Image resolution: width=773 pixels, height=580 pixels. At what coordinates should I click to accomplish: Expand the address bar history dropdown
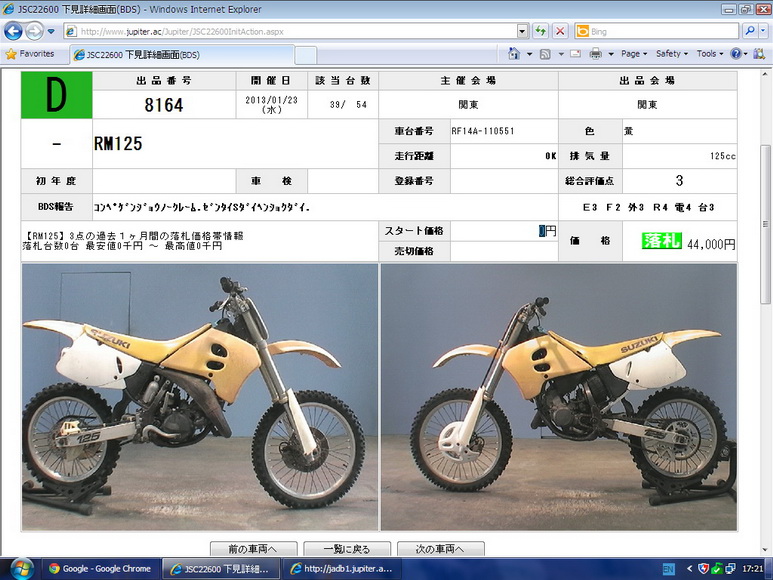point(523,32)
